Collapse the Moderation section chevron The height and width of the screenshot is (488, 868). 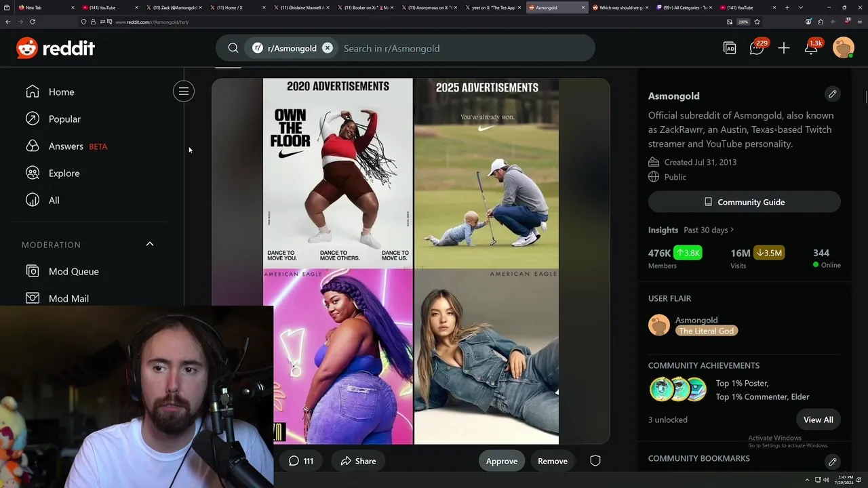(150, 244)
